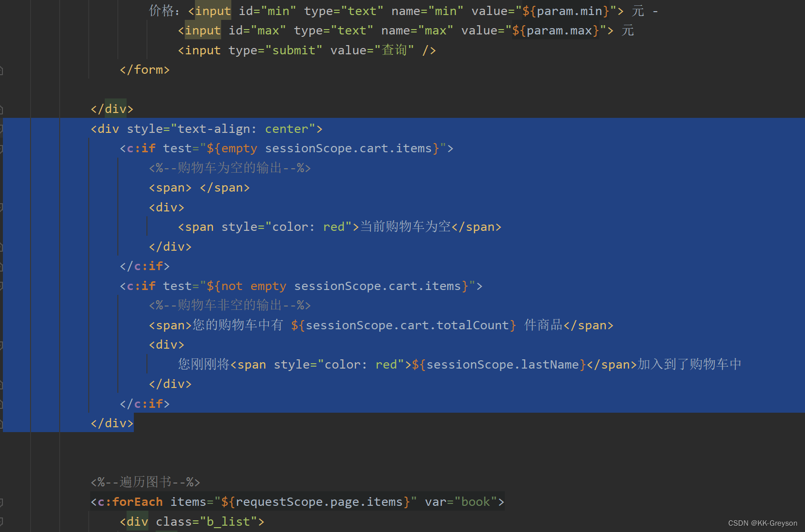
Task: Click the closing </form> tag
Action: pos(145,70)
